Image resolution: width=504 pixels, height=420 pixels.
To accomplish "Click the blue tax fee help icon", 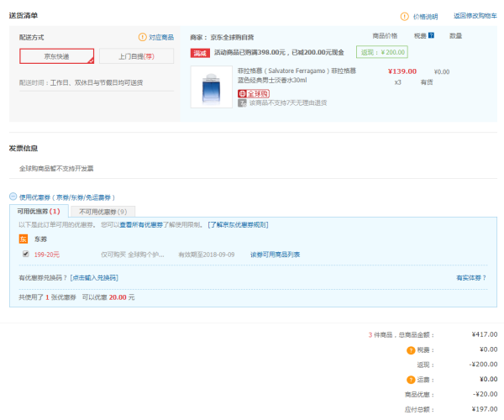I will pyautogui.click(x=432, y=35).
